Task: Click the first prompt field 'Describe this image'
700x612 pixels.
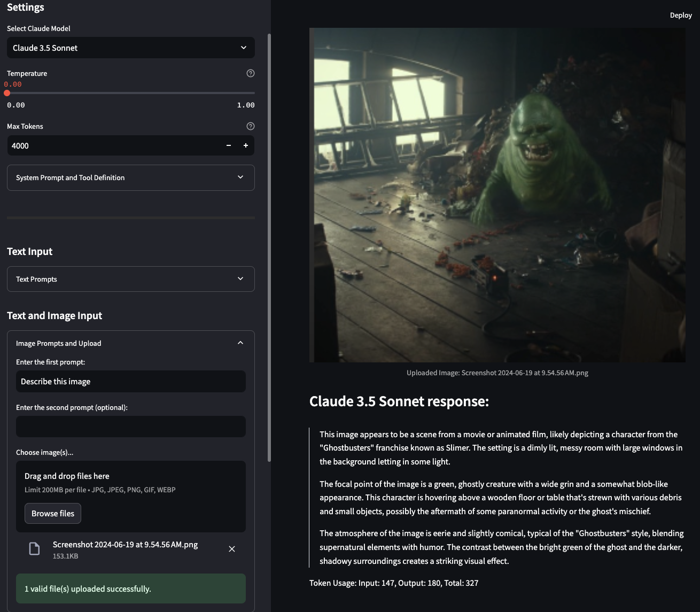Action: point(131,381)
